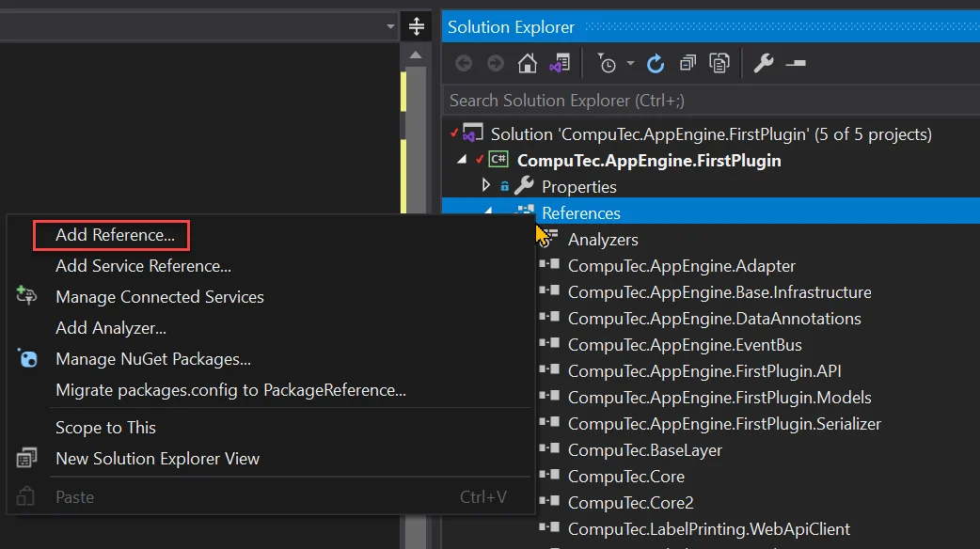980x549 pixels.
Task: Select Manage NuGet Packages... menu entry
Action: pyautogui.click(x=152, y=359)
